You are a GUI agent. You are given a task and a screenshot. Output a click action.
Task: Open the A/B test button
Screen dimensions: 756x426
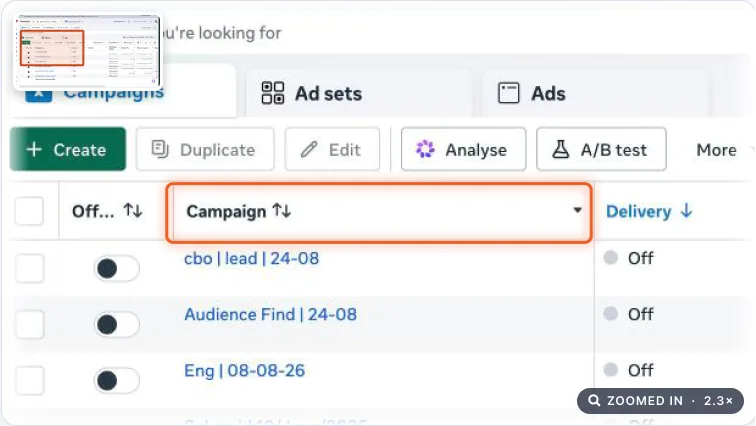tap(601, 149)
